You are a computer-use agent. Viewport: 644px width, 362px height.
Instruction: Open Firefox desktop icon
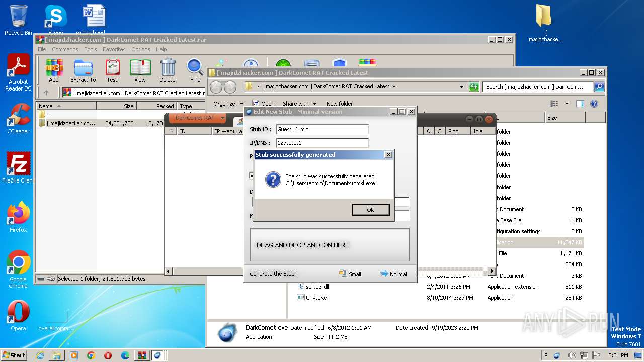(x=18, y=217)
